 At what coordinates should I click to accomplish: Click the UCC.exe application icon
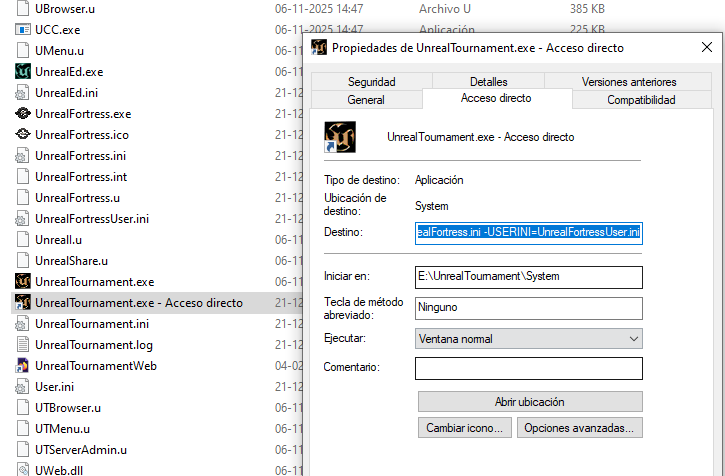tap(23, 30)
